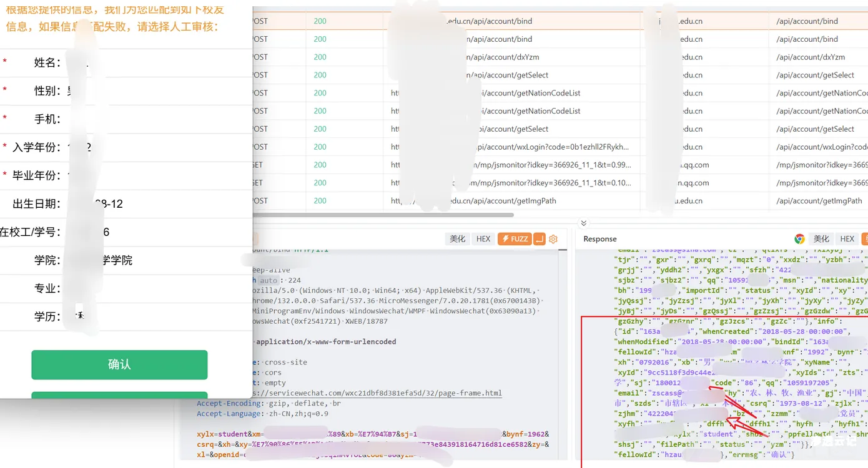Click the orange word-wrap icon beside FUZZ
The height and width of the screenshot is (468, 868).
(x=540, y=239)
